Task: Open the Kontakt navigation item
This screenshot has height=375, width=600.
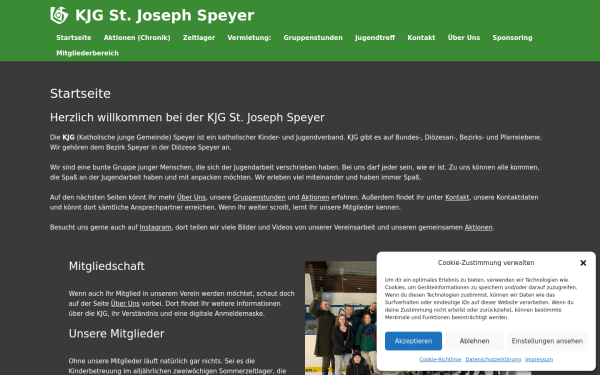Action: tap(421, 38)
